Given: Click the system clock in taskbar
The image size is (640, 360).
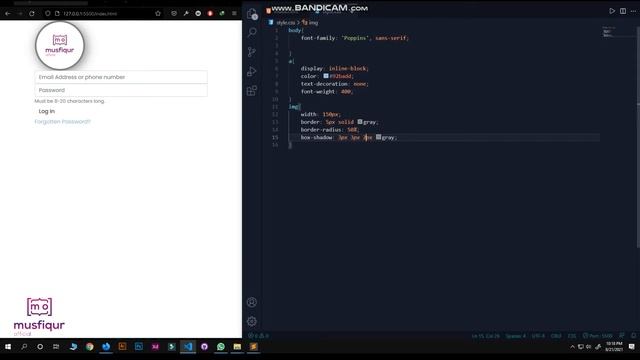Looking at the screenshot, I should (614, 347).
